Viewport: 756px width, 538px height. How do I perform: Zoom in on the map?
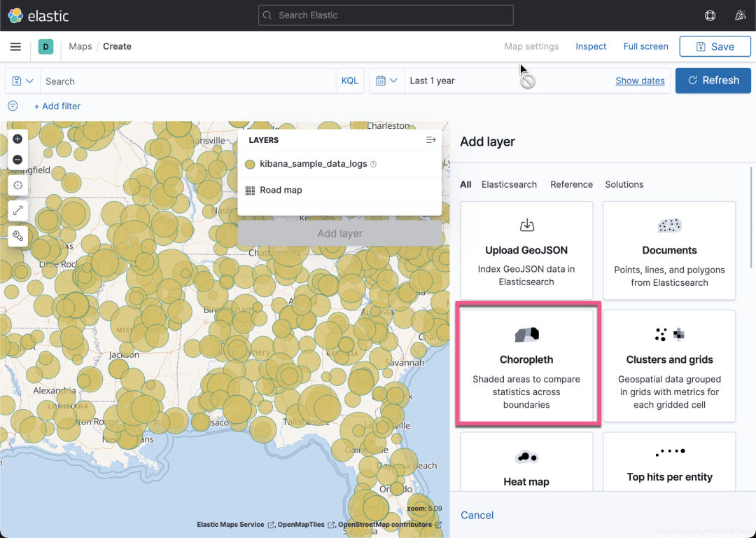coord(17,139)
